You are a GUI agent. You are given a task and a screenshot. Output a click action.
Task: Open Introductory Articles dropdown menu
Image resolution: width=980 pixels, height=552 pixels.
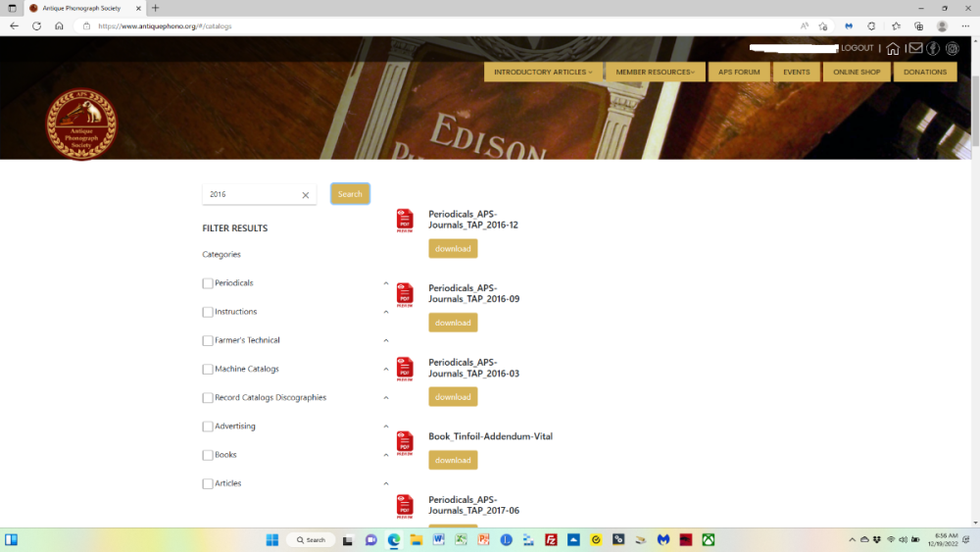[x=543, y=72]
